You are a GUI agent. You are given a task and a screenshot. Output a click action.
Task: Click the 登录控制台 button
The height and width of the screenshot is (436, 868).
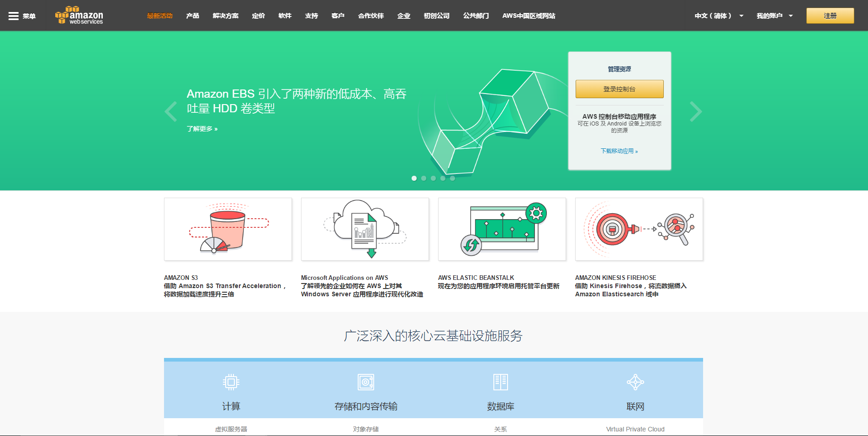coord(619,89)
